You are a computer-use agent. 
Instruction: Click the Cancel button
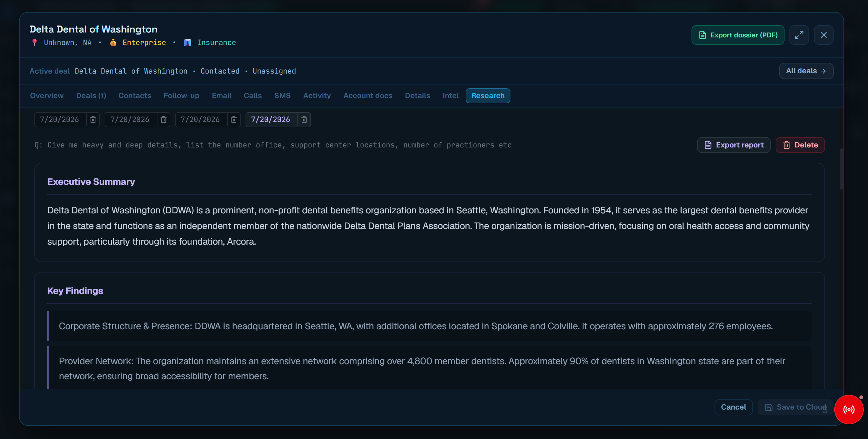pyautogui.click(x=733, y=407)
